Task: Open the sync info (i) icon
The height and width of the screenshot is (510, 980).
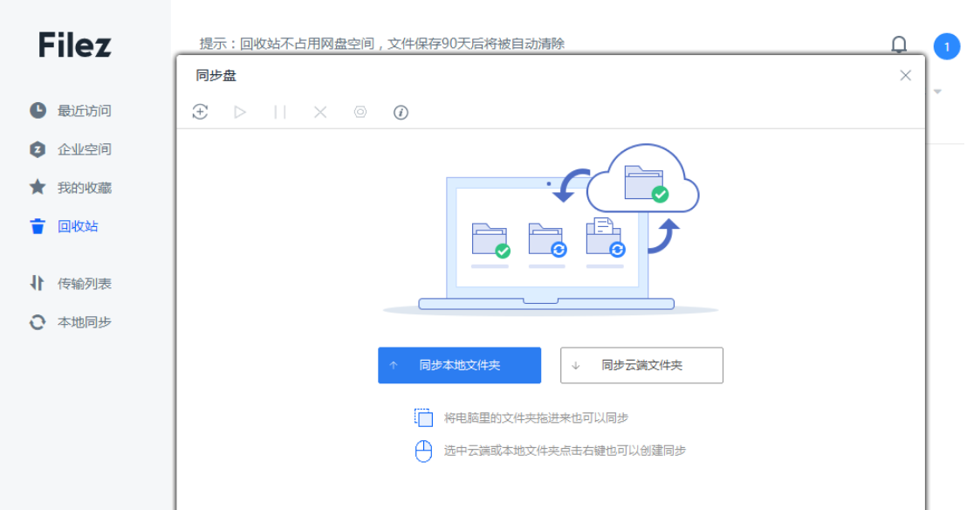Action: coord(401,112)
